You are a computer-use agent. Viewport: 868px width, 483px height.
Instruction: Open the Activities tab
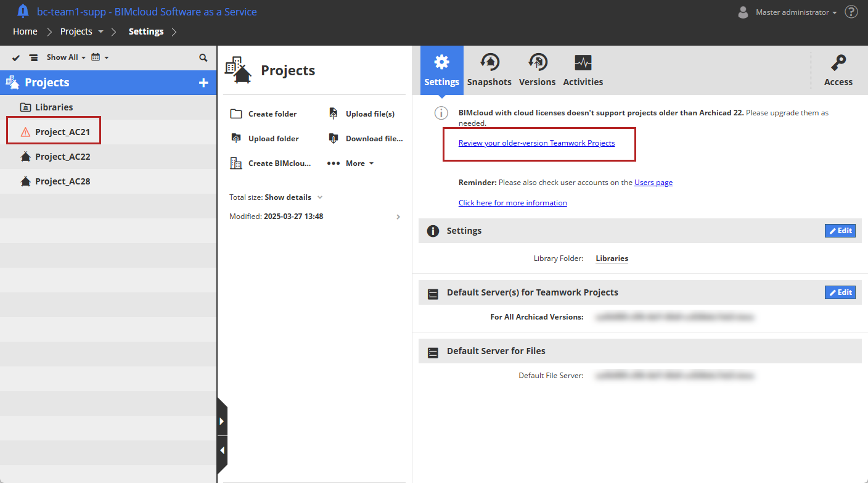point(583,70)
